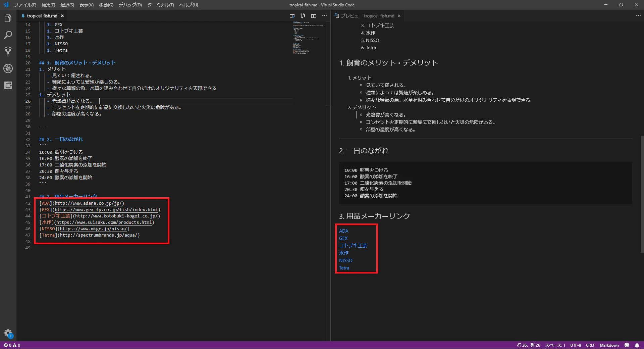Click preview text '20:30 餌を与える' in code block
Image resolution: width=644 pixels, height=349 pixels.
click(x=364, y=189)
